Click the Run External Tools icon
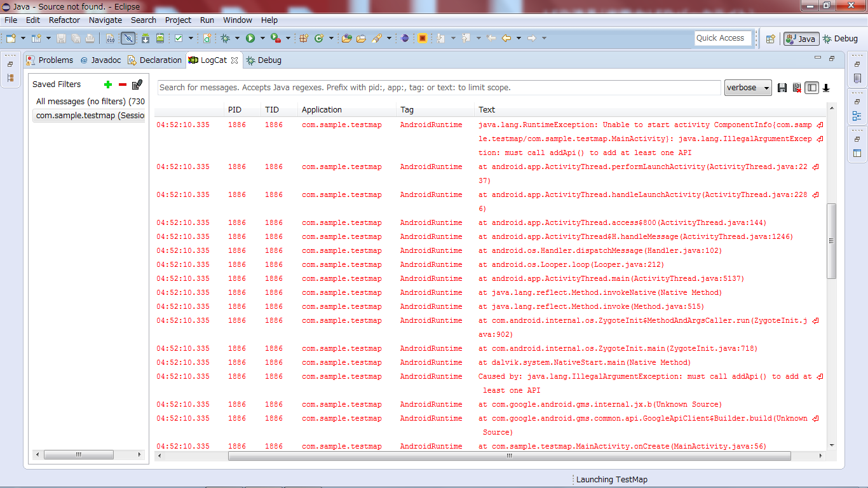868x488 pixels. 275,38
